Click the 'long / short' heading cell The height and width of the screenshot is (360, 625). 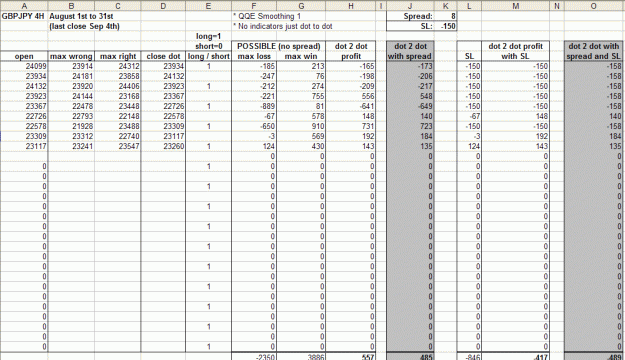coord(208,56)
